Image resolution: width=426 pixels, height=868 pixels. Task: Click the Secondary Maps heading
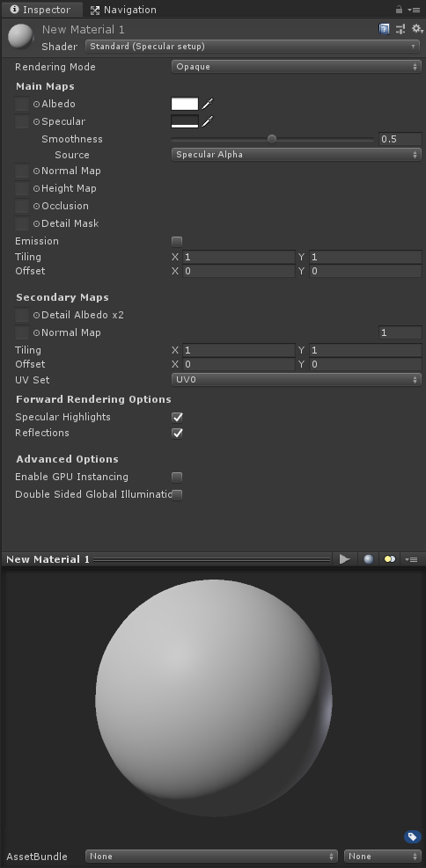point(62,297)
